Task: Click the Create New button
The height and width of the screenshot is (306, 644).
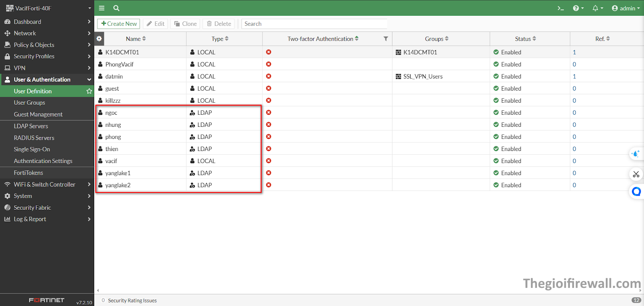Action: pos(119,24)
